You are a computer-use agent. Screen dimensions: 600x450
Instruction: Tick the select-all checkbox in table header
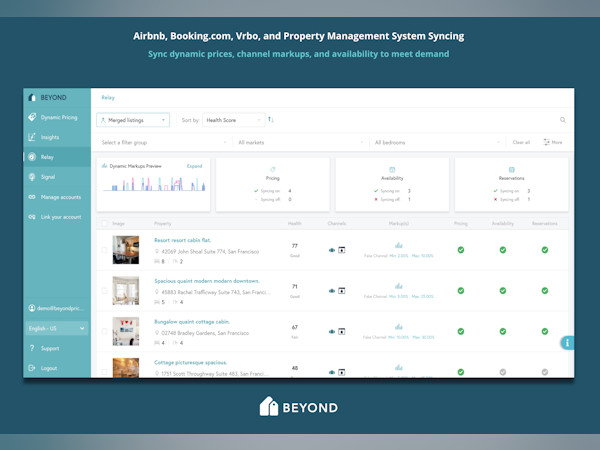[104, 223]
